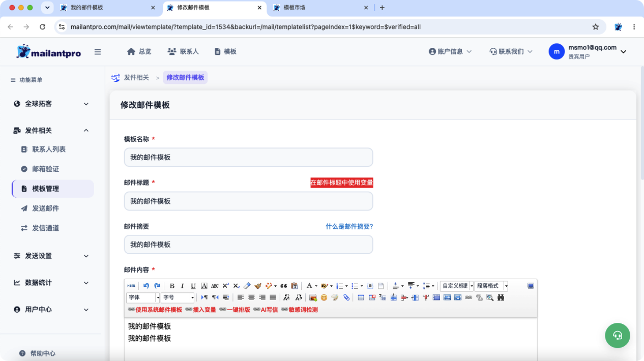Image resolution: width=644 pixels, height=361 pixels.
Task: Expand 发送设置 sidebar section
Action: tap(51, 256)
